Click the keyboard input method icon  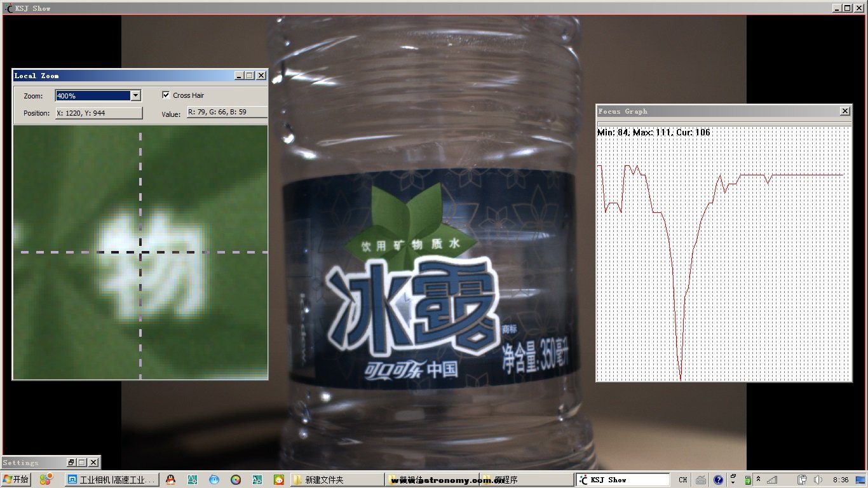coord(701,480)
